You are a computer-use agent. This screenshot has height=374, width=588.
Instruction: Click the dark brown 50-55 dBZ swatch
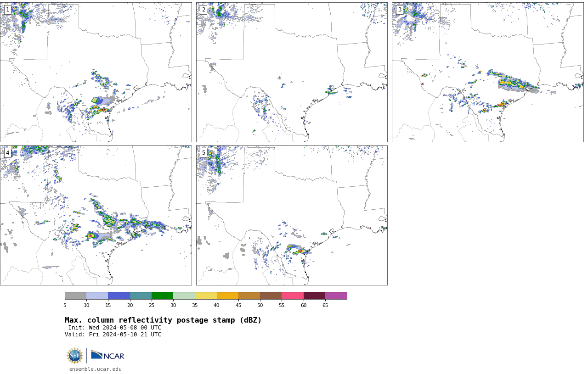click(x=271, y=296)
